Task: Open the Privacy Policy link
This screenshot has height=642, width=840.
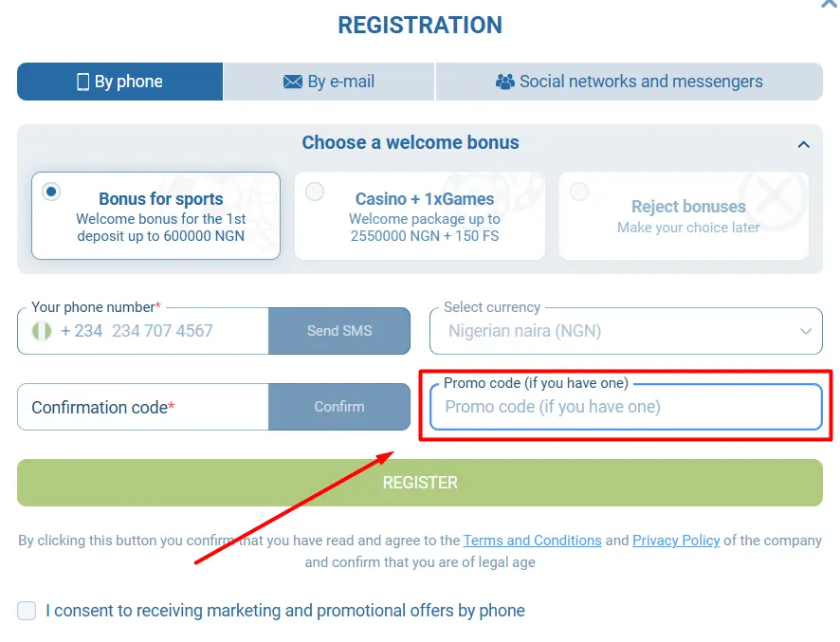Action: [676, 541]
